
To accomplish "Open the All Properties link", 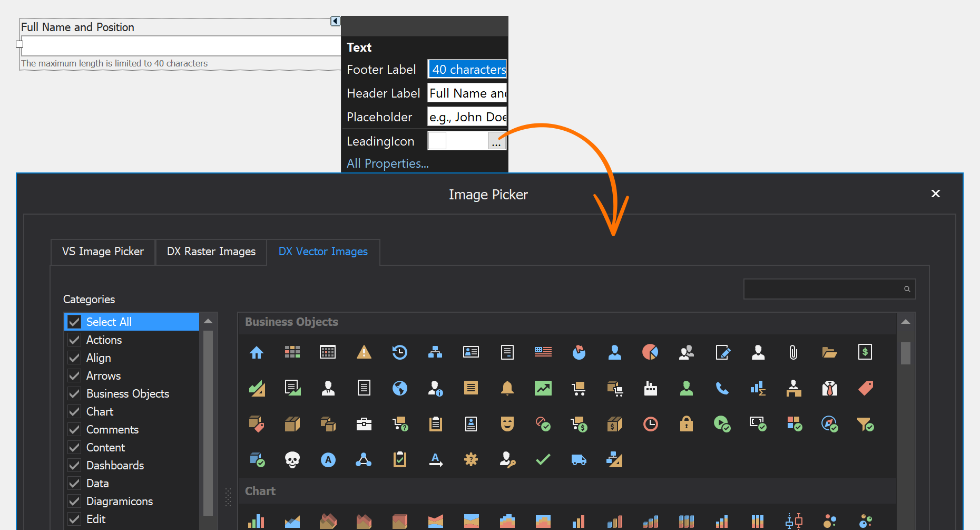I will pos(387,163).
